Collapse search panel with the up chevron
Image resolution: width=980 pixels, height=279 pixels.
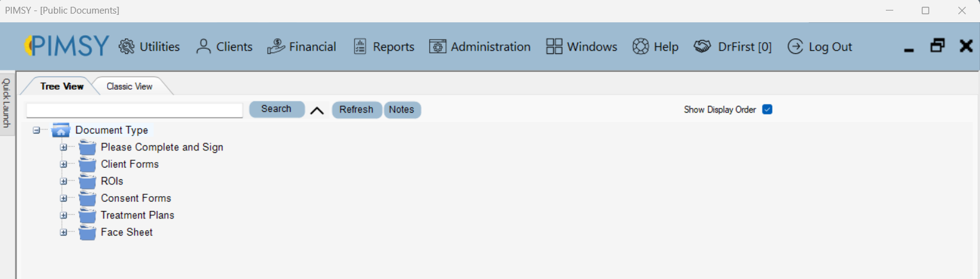coord(317,111)
